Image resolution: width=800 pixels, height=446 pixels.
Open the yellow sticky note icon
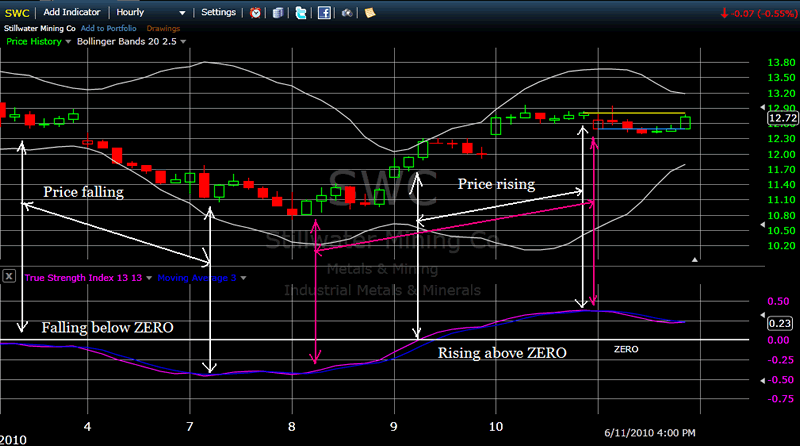coord(370,13)
